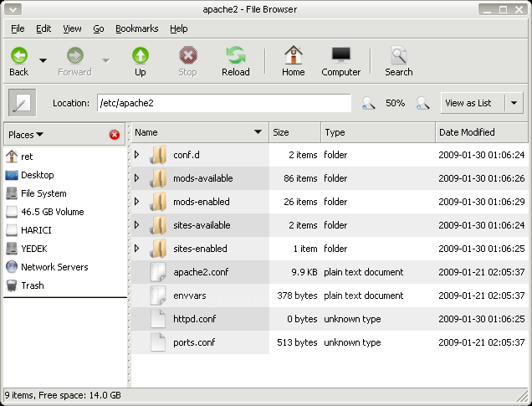The image size is (532, 406).
Task: Go to the Home folder icon
Action: point(293,55)
